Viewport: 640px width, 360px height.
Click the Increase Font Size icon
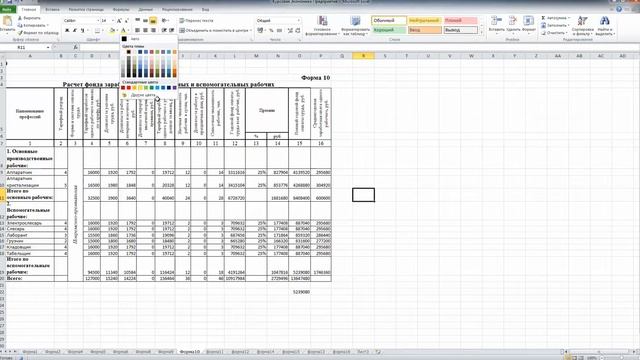119,20
